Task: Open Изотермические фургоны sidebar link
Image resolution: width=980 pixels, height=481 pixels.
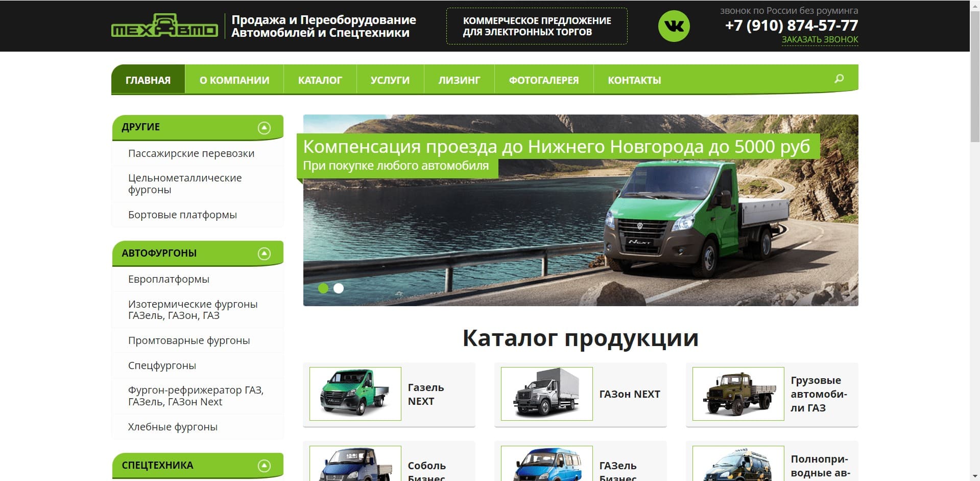Action: point(193,310)
